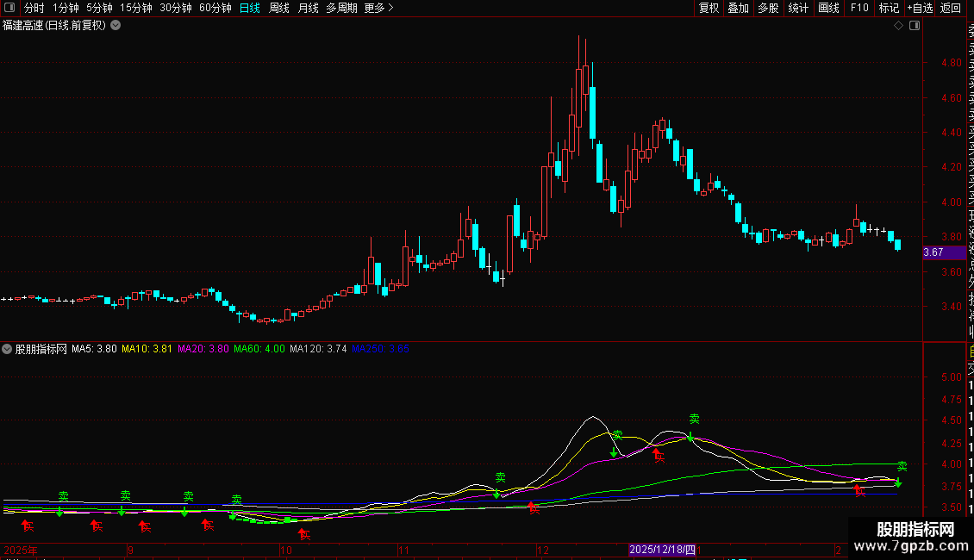Click the 返回 back button
This screenshot has height=560, width=974.
click(x=951, y=8)
